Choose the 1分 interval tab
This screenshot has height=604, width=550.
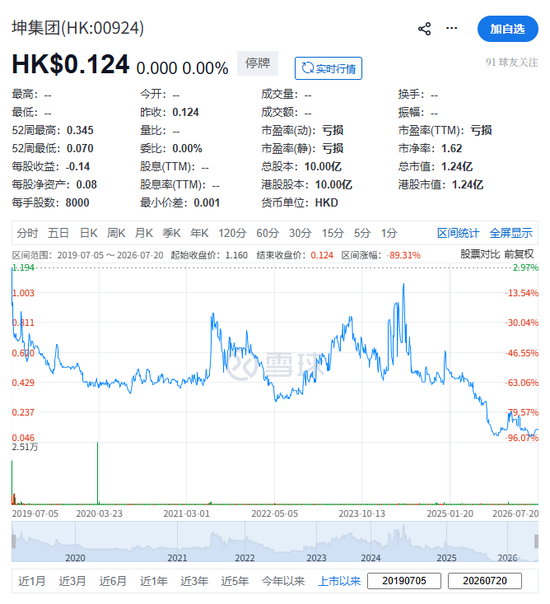389,233
